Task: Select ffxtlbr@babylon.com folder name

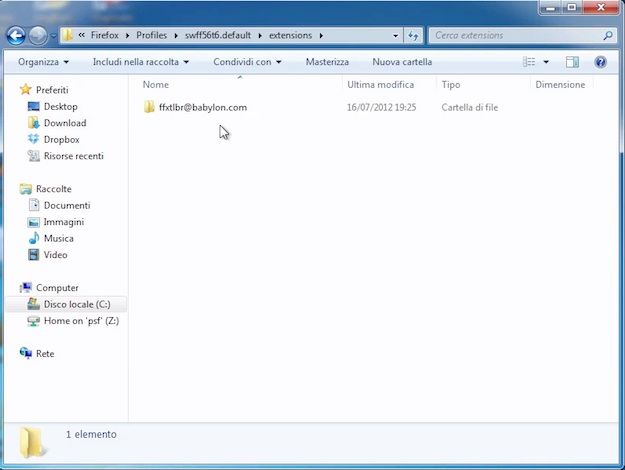Action: [203, 107]
